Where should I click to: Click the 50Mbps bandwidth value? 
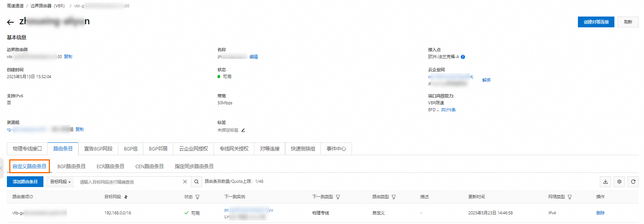pyautogui.click(x=225, y=103)
